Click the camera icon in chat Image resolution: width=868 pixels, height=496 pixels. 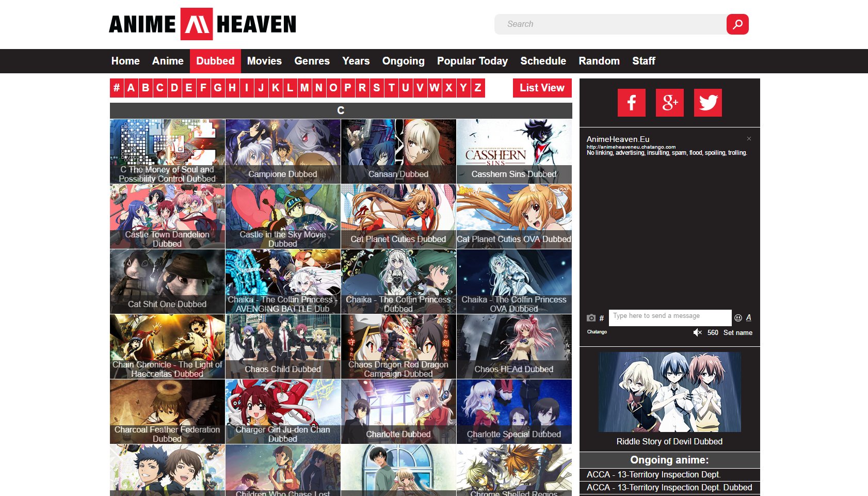coord(591,318)
